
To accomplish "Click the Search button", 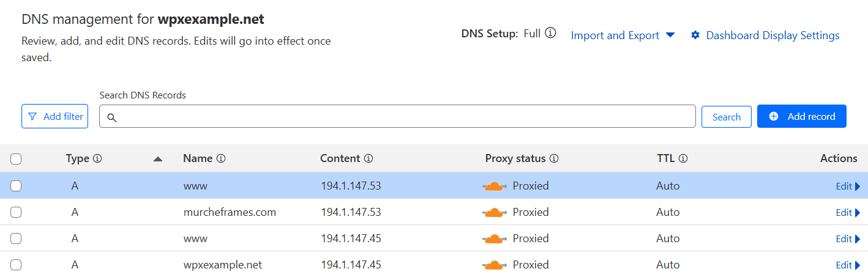I will [x=727, y=117].
